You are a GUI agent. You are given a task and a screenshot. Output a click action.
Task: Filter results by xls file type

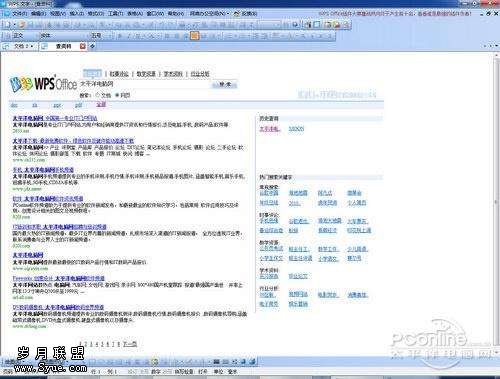point(35,105)
